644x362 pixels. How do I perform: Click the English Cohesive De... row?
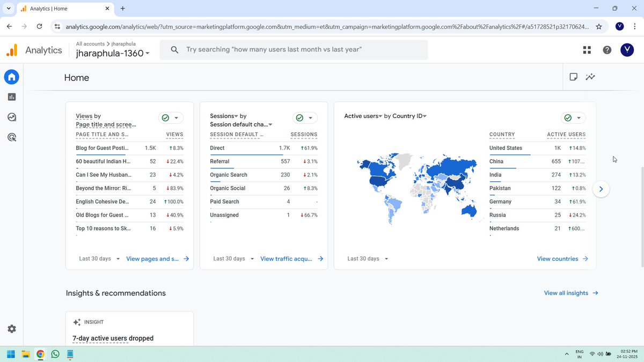tap(129, 202)
